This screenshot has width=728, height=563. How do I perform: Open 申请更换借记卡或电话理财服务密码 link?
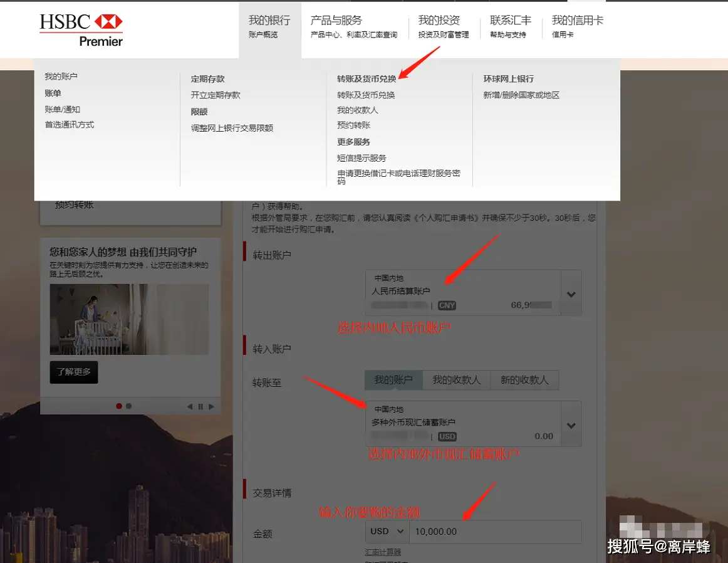pyautogui.click(x=398, y=177)
